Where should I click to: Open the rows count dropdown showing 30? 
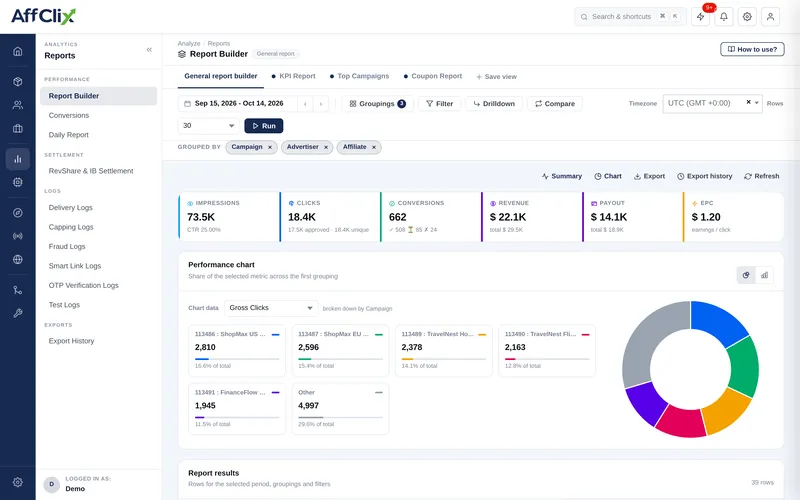click(208, 126)
